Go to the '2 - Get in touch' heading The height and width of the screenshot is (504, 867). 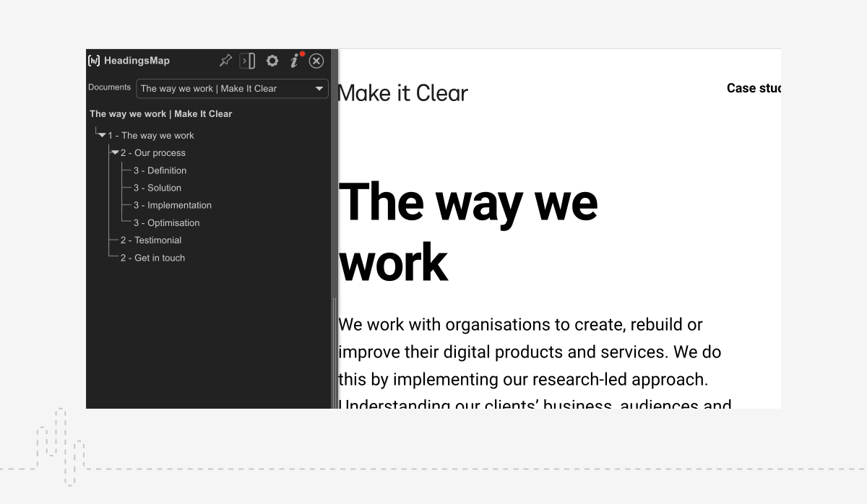(152, 258)
